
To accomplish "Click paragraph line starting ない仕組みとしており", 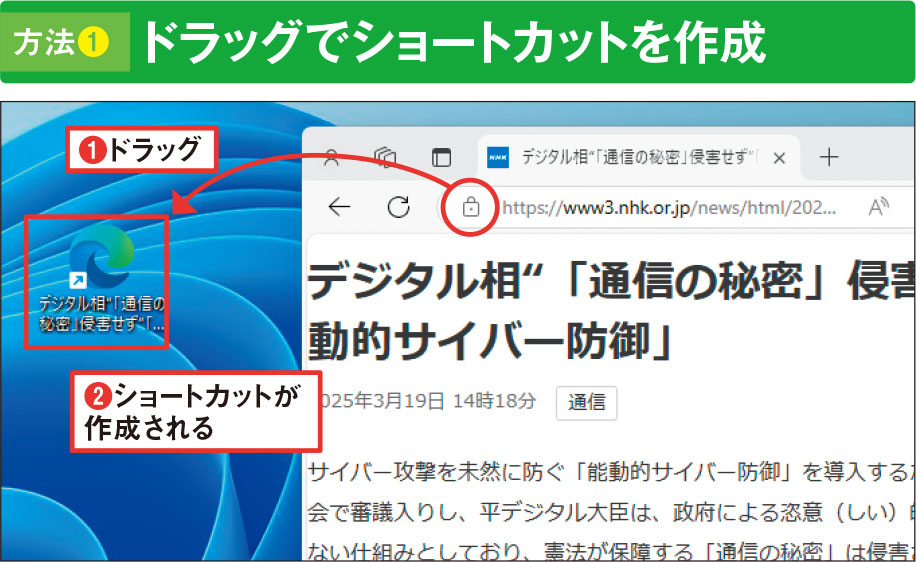I will coord(611,550).
